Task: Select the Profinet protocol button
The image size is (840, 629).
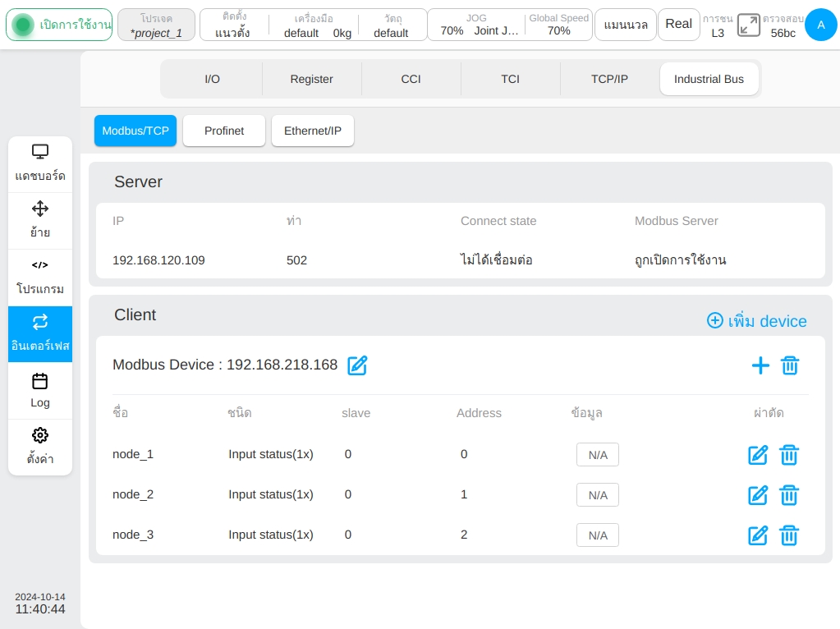Action: tap(224, 131)
